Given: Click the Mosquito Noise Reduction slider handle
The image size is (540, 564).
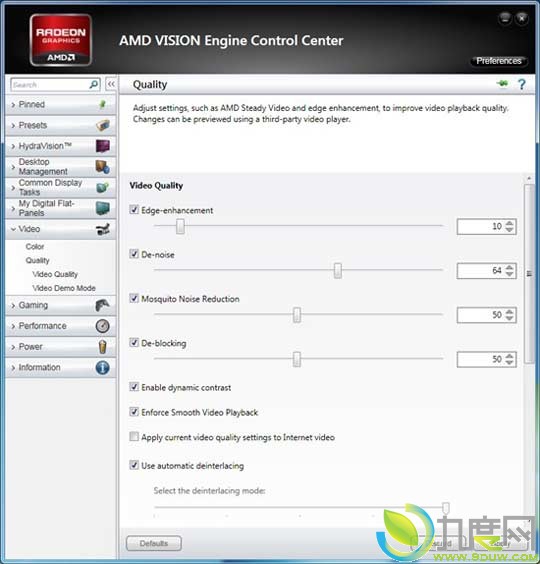Looking at the screenshot, I should 297,315.
